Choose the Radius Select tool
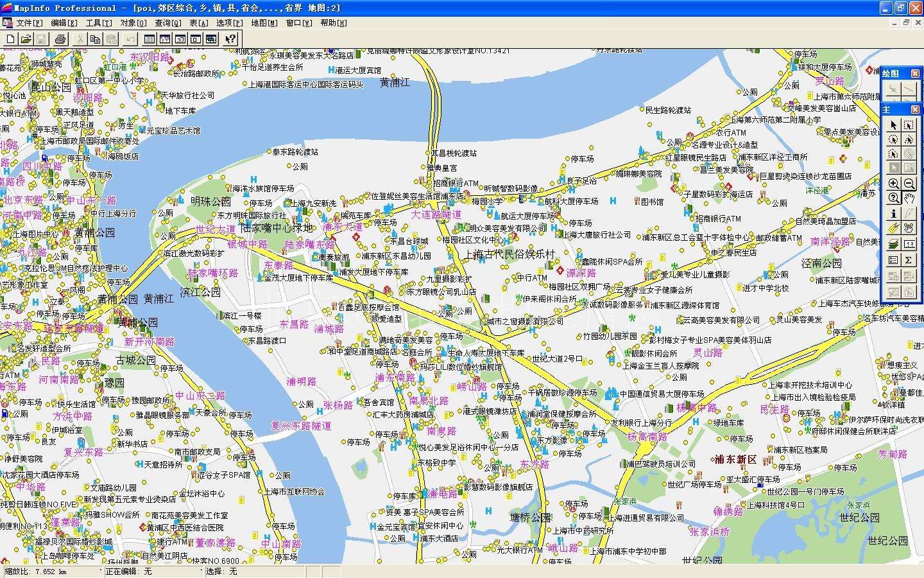 coord(893,139)
